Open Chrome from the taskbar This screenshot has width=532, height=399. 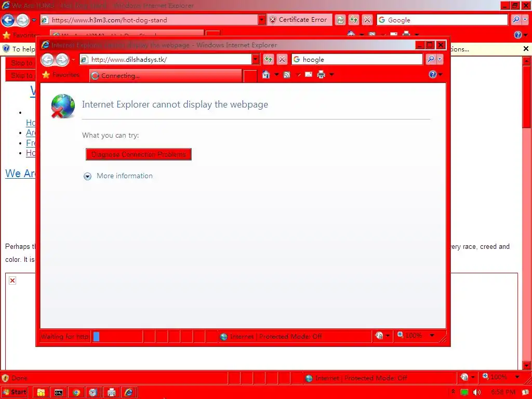point(76,393)
